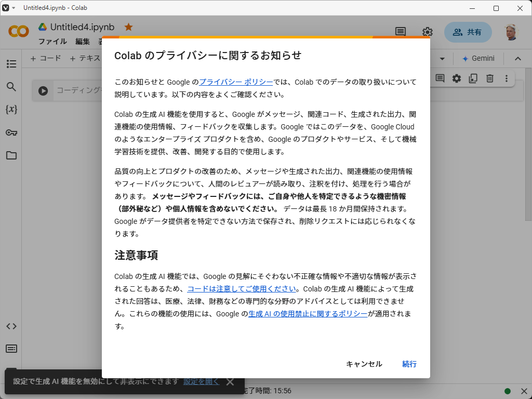The width and height of the screenshot is (532, 399).
Task: Open the 編集 menu
Action: (83, 42)
